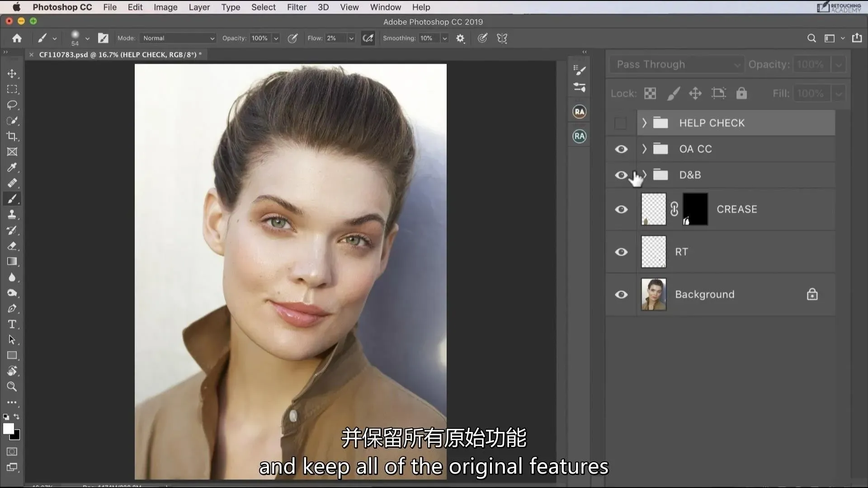Image resolution: width=868 pixels, height=488 pixels.
Task: Select the CREASE layer mask thumbnail
Action: pyautogui.click(x=695, y=209)
